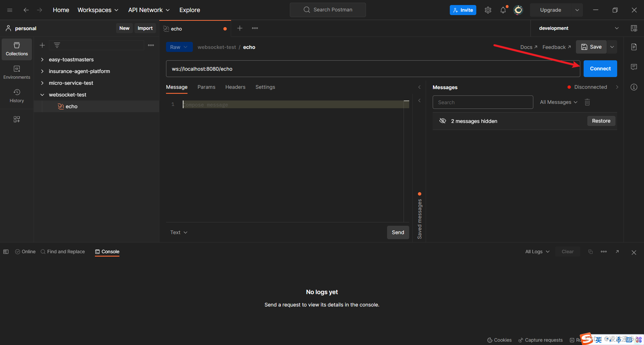Image resolution: width=644 pixels, height=345 pixels.
Task: Restore the hidden messages
Action: pyautogui.click(x=601, y=121)
